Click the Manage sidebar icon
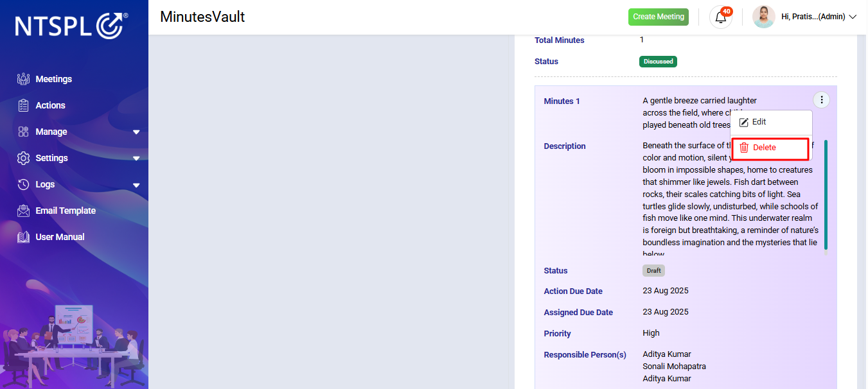868x389 pixels. pos(24,132)
